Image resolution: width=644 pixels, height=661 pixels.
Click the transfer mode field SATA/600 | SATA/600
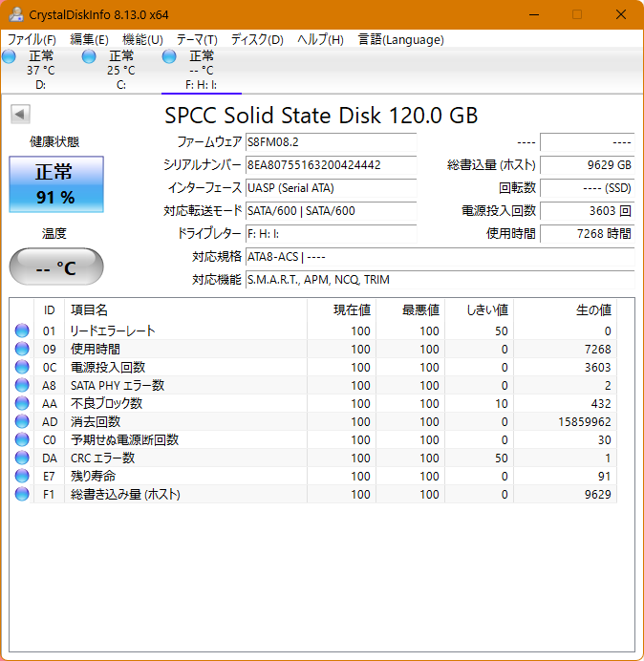coord(331,211)
